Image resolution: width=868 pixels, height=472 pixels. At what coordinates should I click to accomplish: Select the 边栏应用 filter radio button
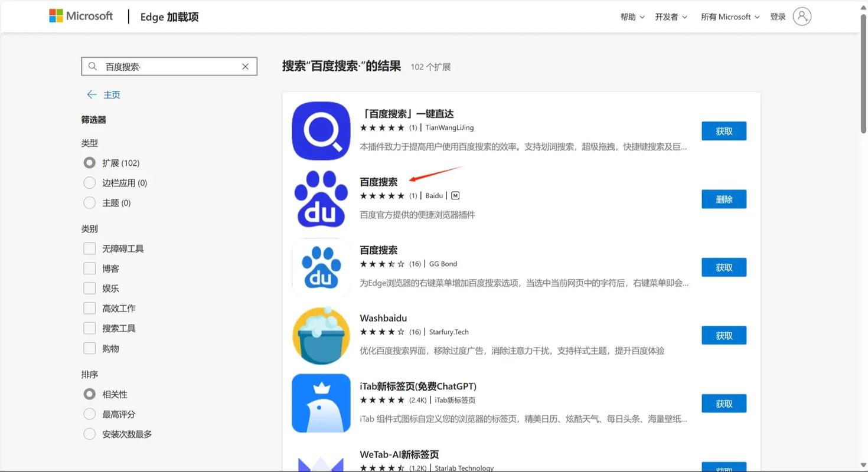[x=89, y=182]
